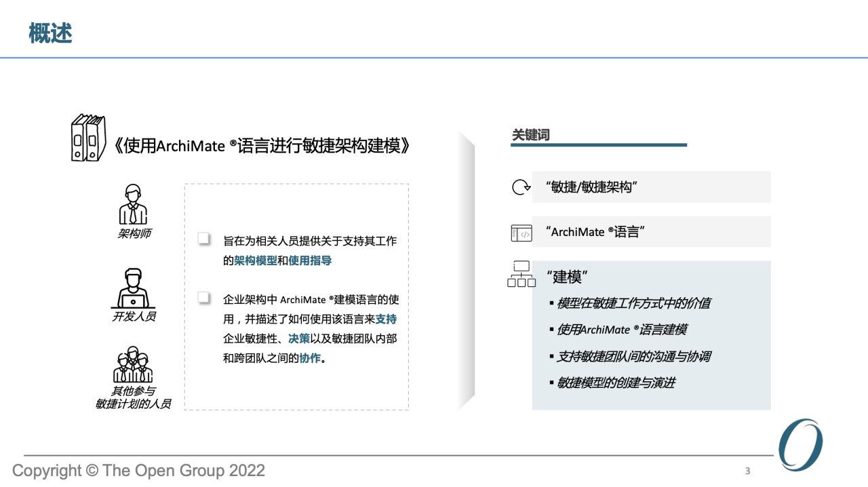This screenshot has height=487, width=868.
Task: Click the Copyright © The Open Group 2022 footer
Action: click(139, 471)
